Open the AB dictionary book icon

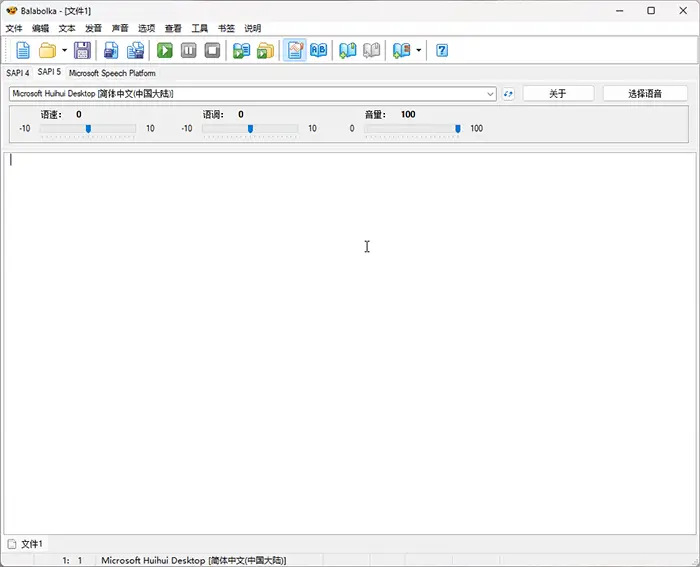click(318, 50)
